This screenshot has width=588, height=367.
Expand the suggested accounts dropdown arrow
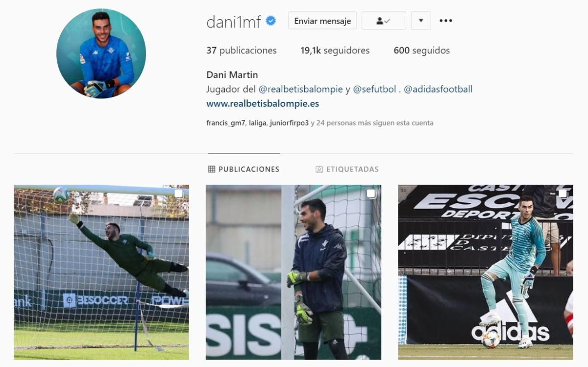coord(421,21)
